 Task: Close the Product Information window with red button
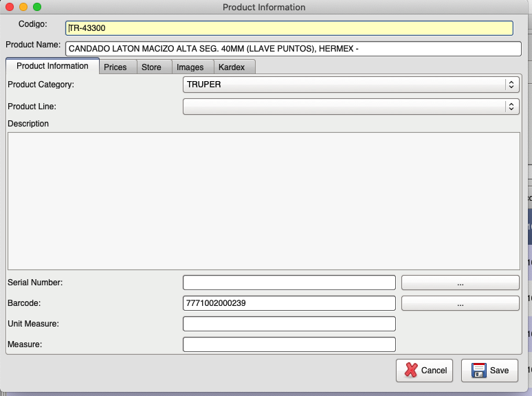tap(10, 7)
